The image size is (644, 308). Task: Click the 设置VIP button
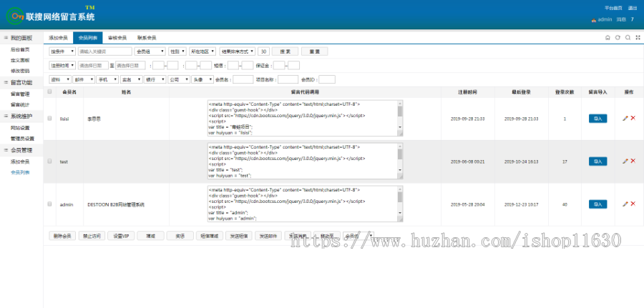coord(121,236)
